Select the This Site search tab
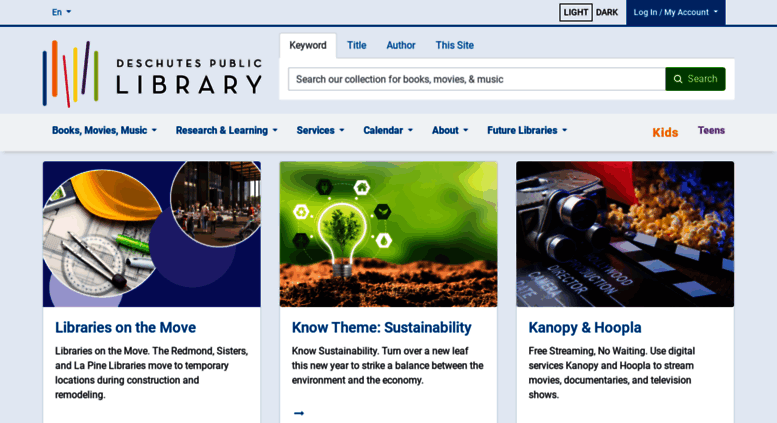 [x=454, y=46]
